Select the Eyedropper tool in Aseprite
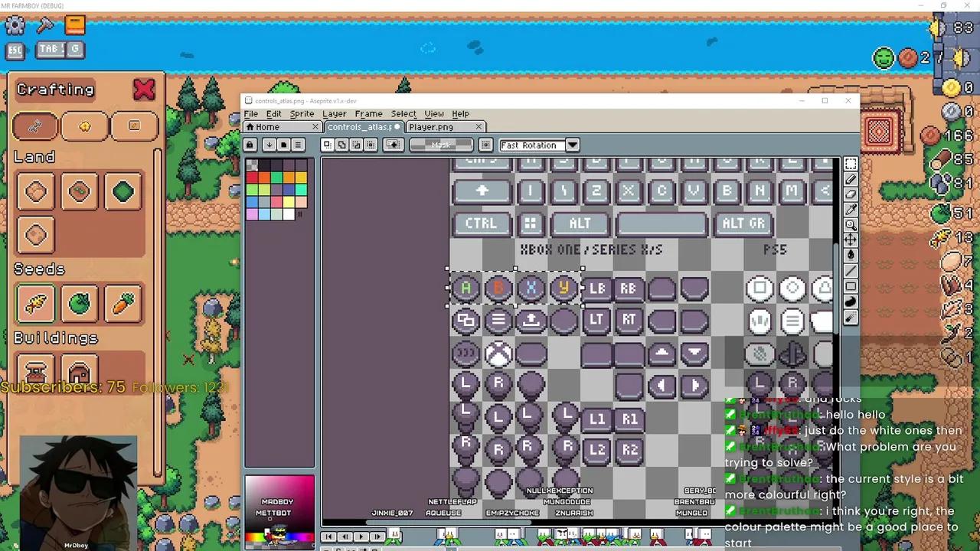The width and height of the screenshot is (980, 551). coord(851,210)
